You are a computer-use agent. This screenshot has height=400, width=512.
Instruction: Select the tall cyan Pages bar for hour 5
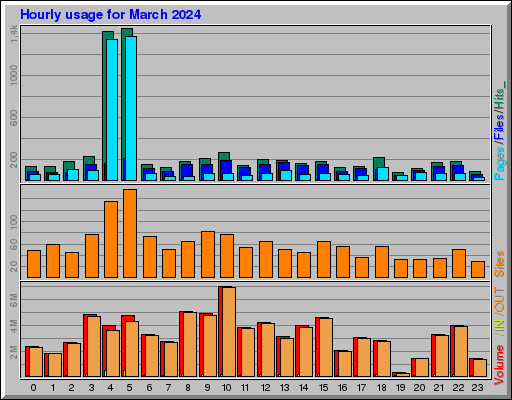click(x=131, y=108)
